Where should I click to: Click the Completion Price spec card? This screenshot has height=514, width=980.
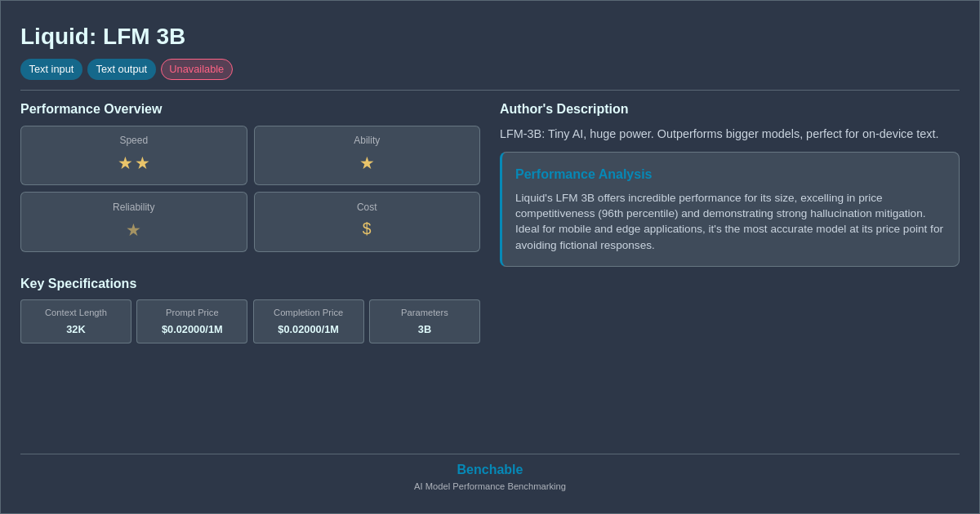point(308,321)
